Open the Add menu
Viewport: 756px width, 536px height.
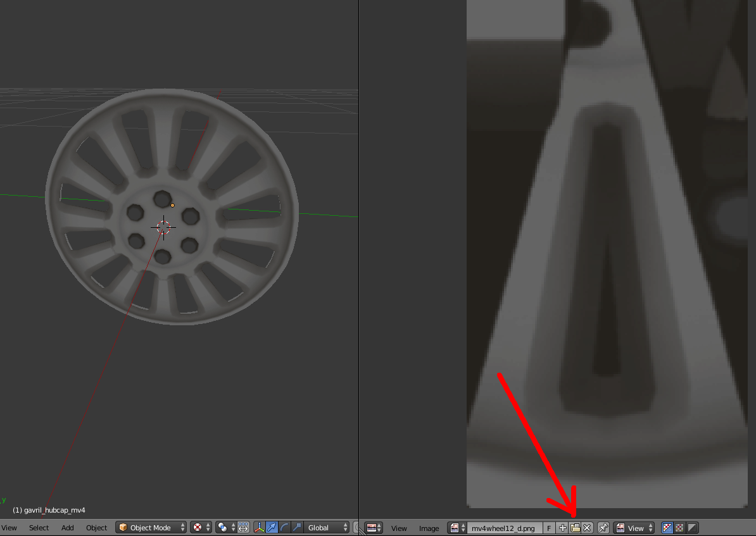point(68,528)
